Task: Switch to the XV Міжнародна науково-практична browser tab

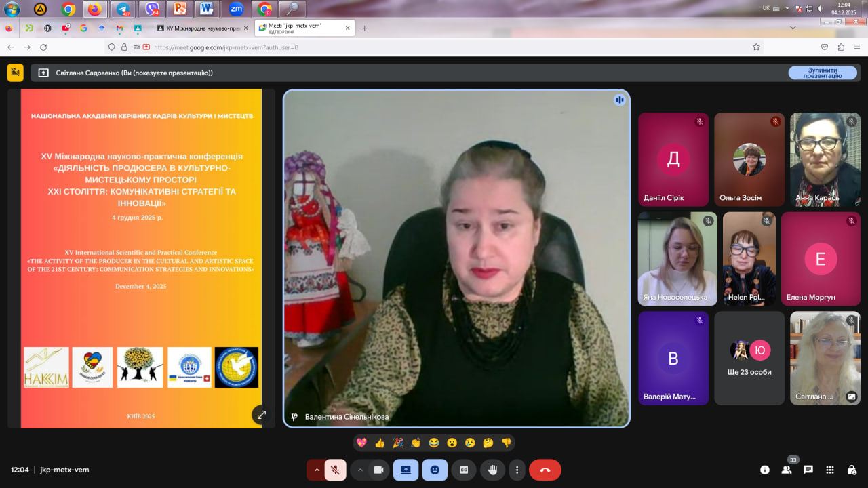Action: point(202,28)
